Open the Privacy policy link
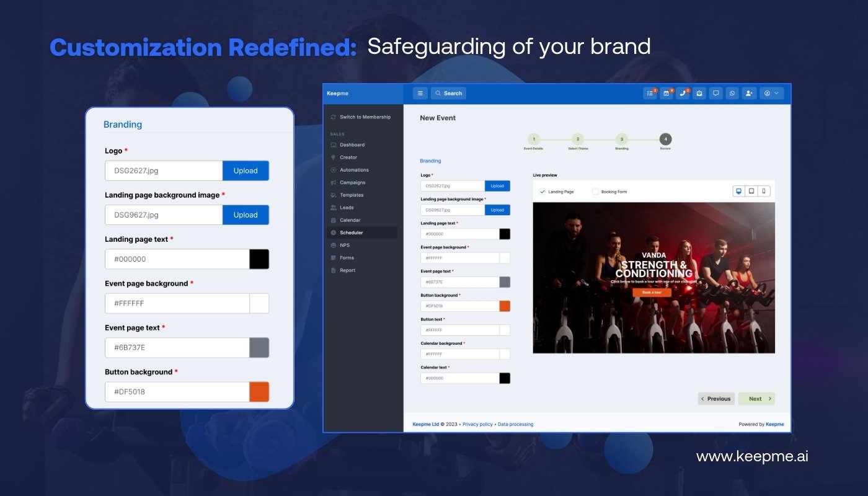The height and width of the screenshot is (496, 868). coord(477,424)
